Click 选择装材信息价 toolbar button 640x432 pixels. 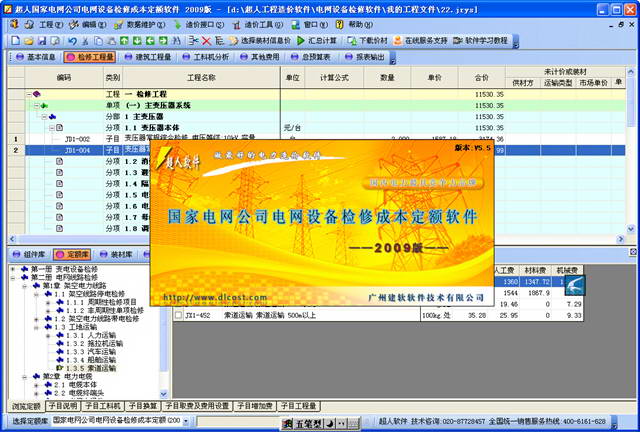pos(260,40)
